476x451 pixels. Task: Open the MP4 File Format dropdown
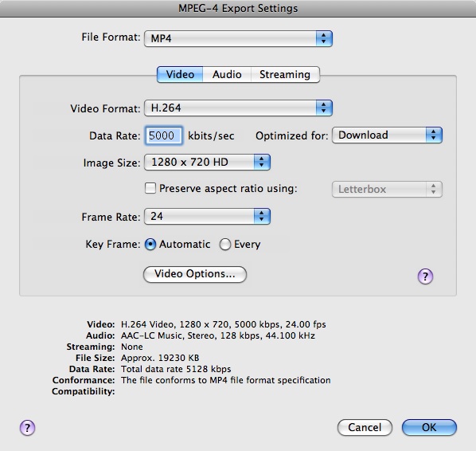click(238, 38)
